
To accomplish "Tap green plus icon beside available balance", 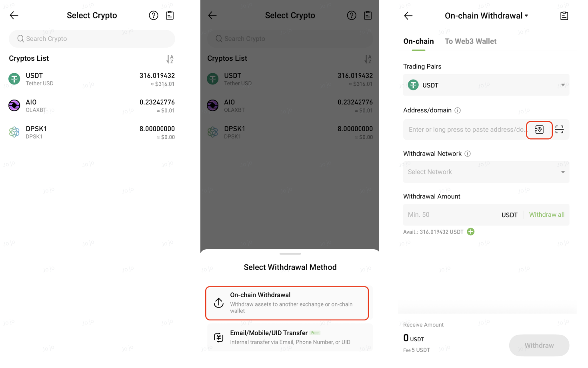I will [471, 232].
